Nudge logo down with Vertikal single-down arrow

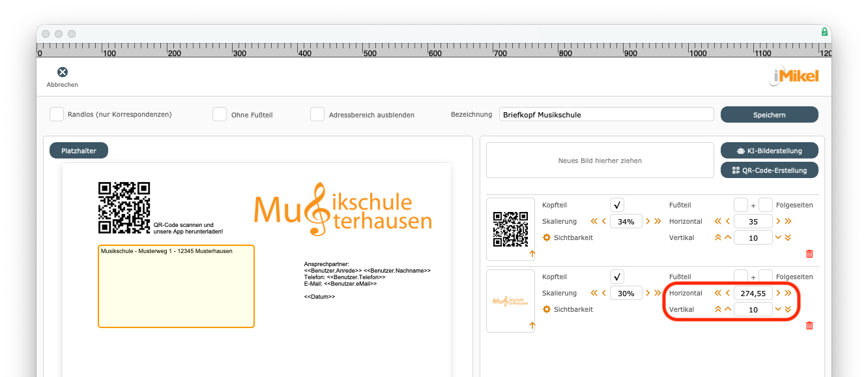click(x=778, y=309)
